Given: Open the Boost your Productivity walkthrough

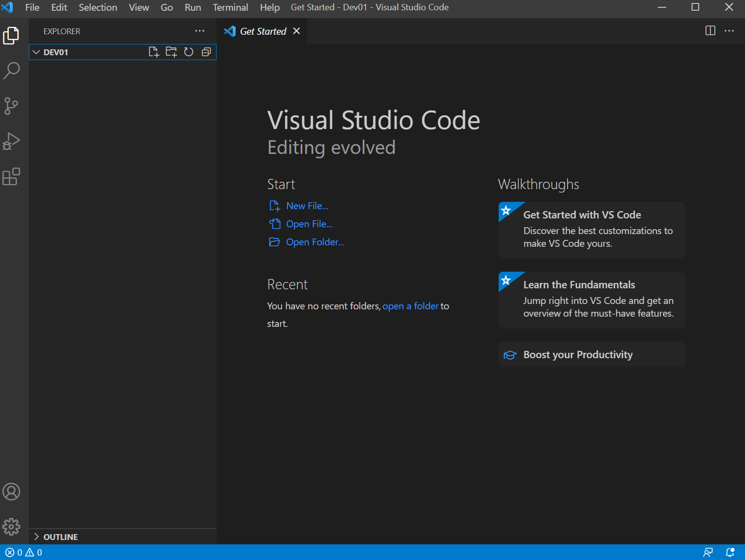Looking at the screenshot, I should (592, 355).
